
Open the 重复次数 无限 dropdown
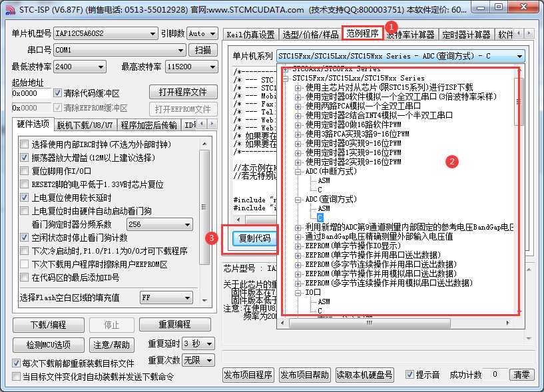pyautogui.click(x=199, y=361)
